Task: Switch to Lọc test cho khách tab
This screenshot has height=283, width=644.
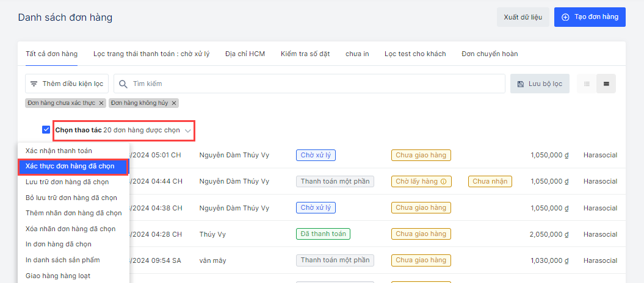Action: click(x=415, y=54)
